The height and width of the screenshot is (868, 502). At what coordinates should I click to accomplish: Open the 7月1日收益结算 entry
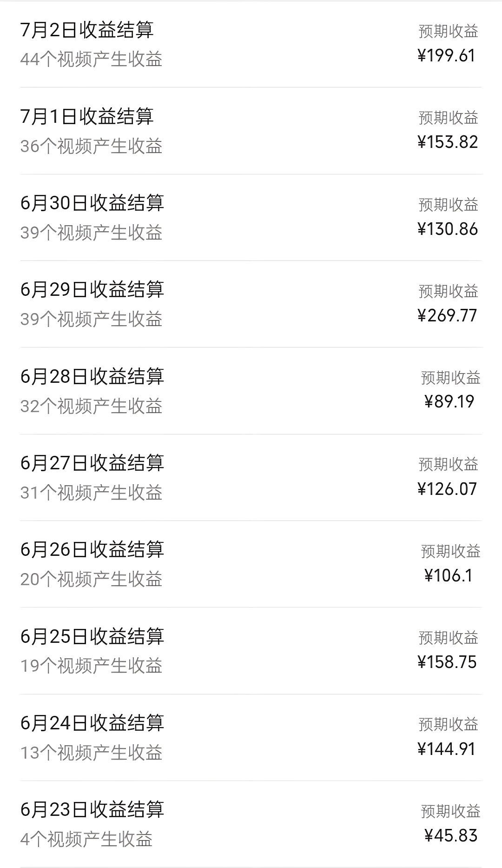(x=87, y=117)
